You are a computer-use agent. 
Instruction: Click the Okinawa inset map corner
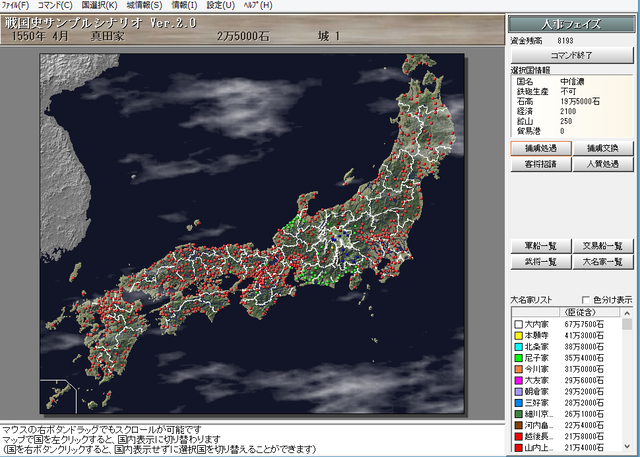point(58,396)
